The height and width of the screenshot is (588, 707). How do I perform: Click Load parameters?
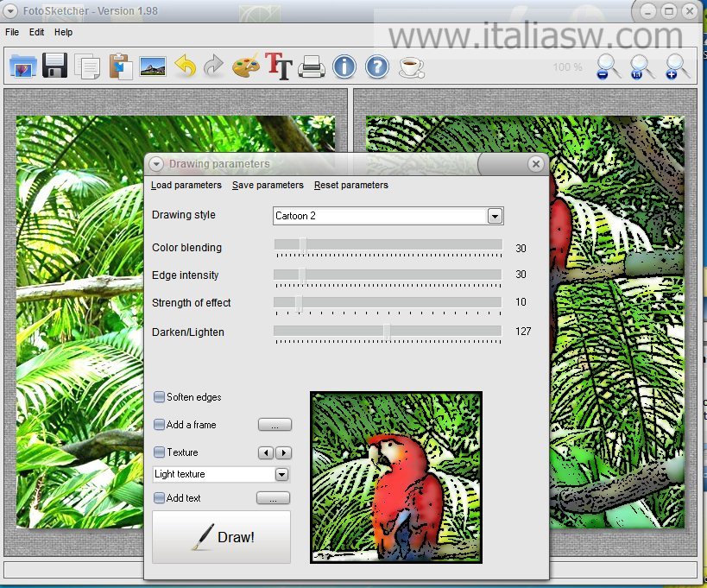pos(186,185)
